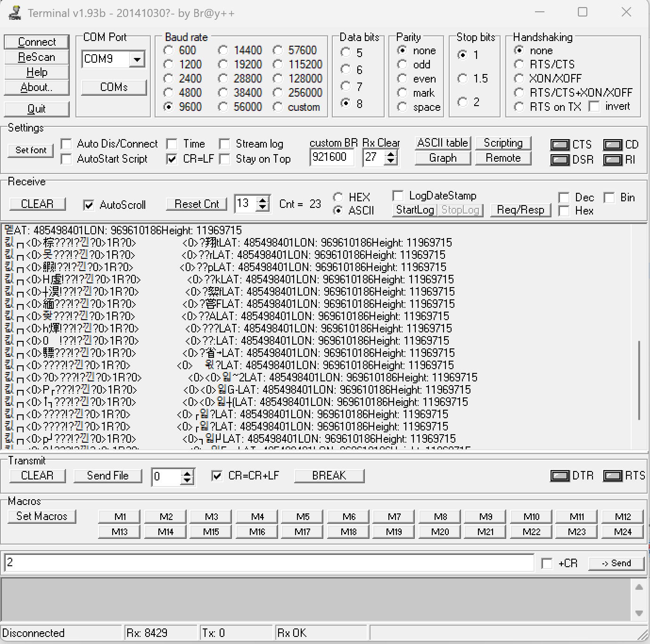The image size is (650, 644).
Task: Click the CD status indicator light
Action: pyautogui.click(x=612, y=145)
